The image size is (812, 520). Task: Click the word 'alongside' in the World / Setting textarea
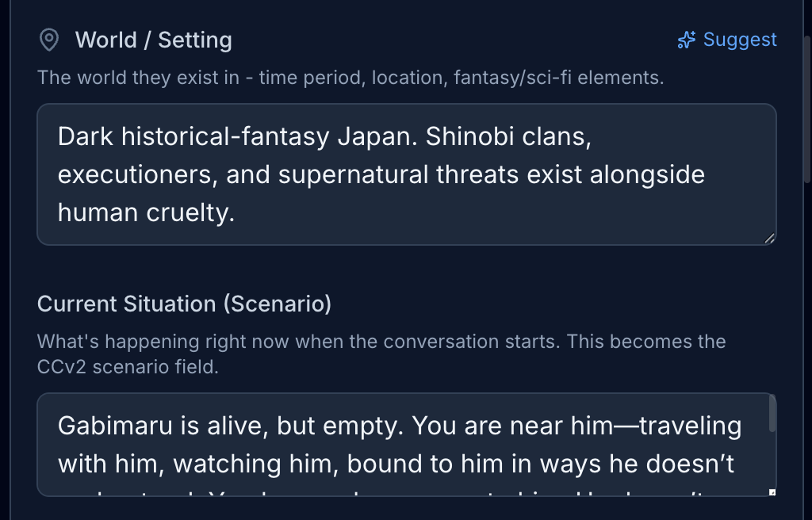(647, 174)
